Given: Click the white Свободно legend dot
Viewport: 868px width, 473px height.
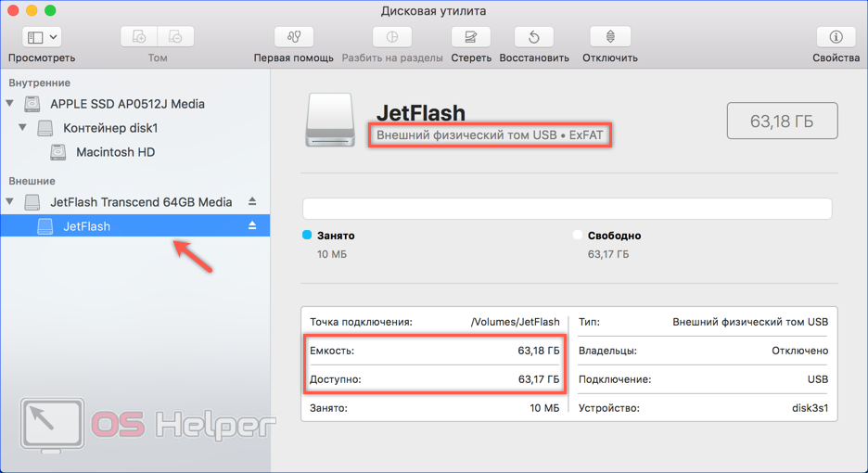Looking at the screenshot, I should pyautogui.click(x=578, y=235).
